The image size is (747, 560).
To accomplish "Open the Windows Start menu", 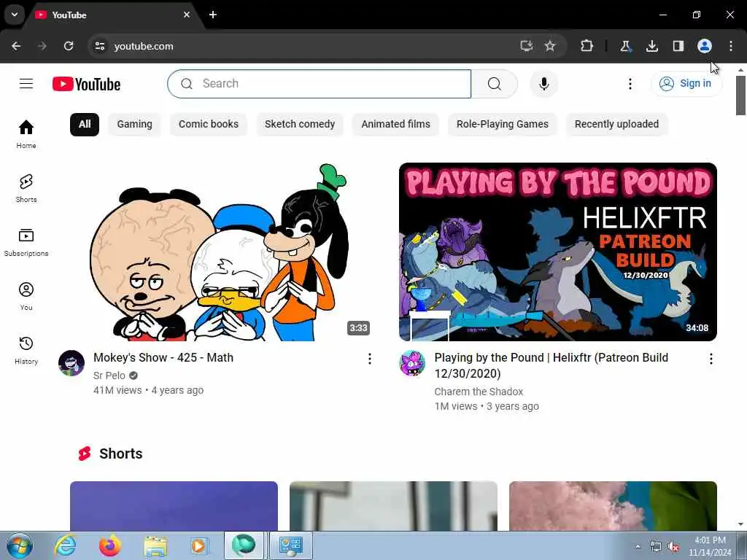I will 20,545.
